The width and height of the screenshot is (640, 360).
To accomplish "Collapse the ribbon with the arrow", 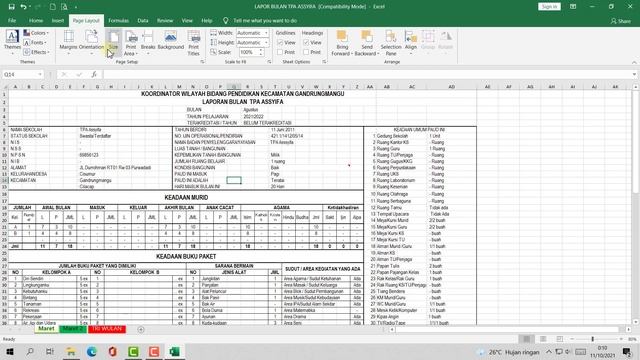I will pyautogui.click(x=634, y=62).
